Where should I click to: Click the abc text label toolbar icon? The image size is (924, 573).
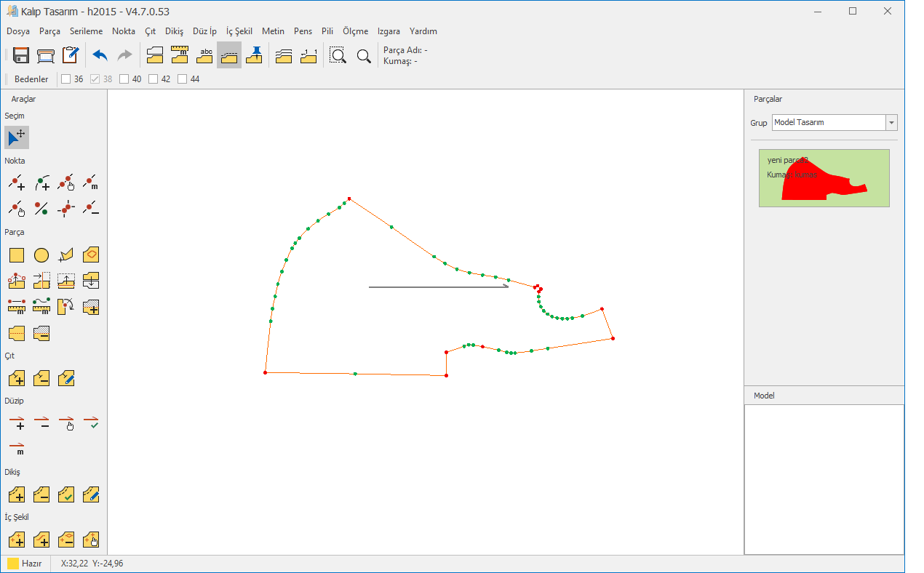coord(206,55)
